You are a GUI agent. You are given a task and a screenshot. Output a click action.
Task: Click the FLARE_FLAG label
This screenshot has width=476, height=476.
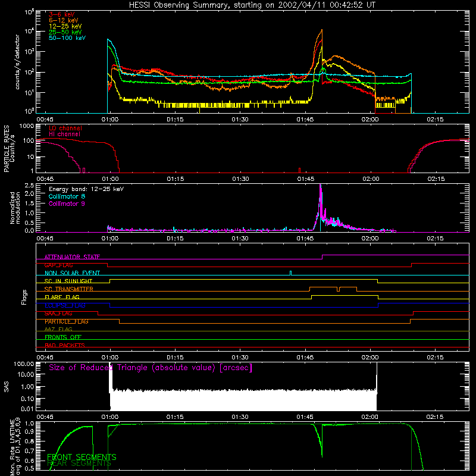(62, 297)
